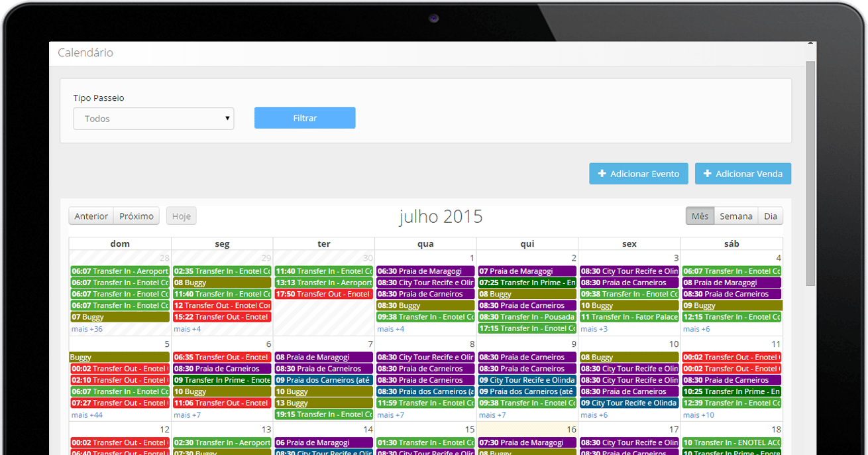
Task: Open 09 City Tour Recife e Olinda on July 9
Action: [x=527, y=380]
